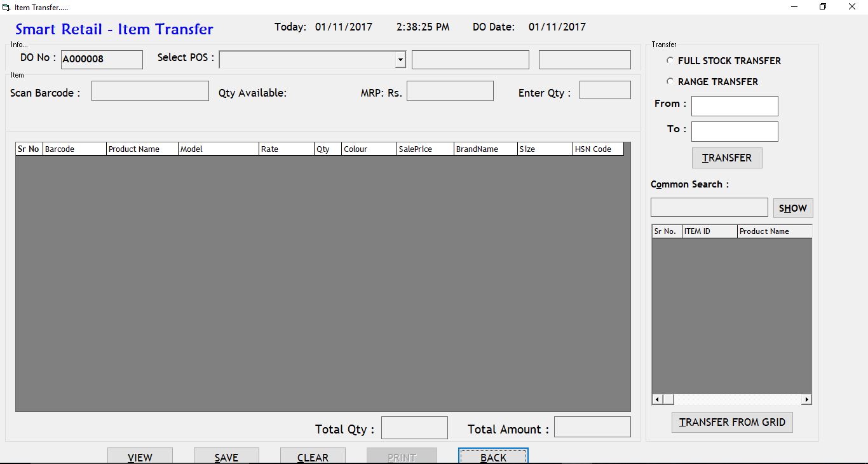868x464 pixels.
Task: Focus the Enter Qty field
Action: click(x=605, y=90)
